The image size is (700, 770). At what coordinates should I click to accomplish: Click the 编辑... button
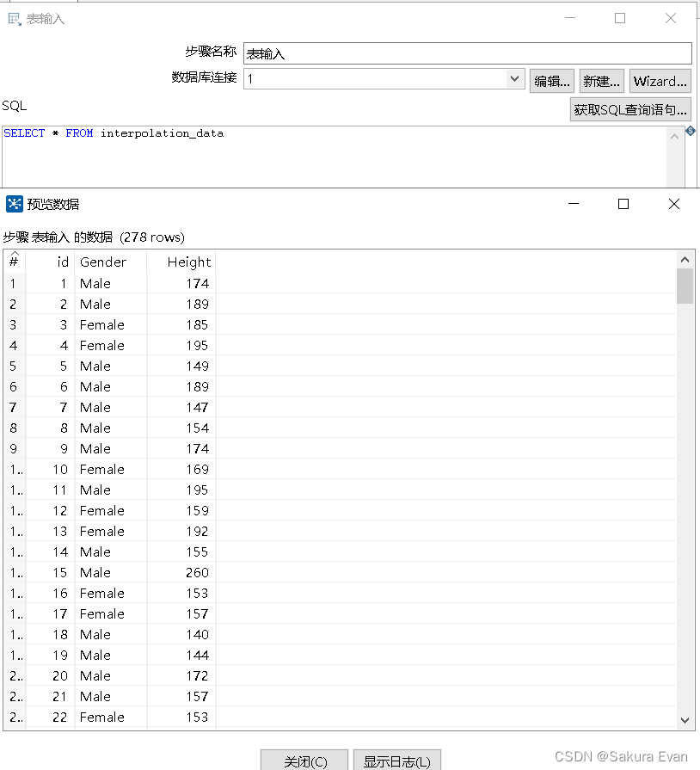click(x=552, y=81)
